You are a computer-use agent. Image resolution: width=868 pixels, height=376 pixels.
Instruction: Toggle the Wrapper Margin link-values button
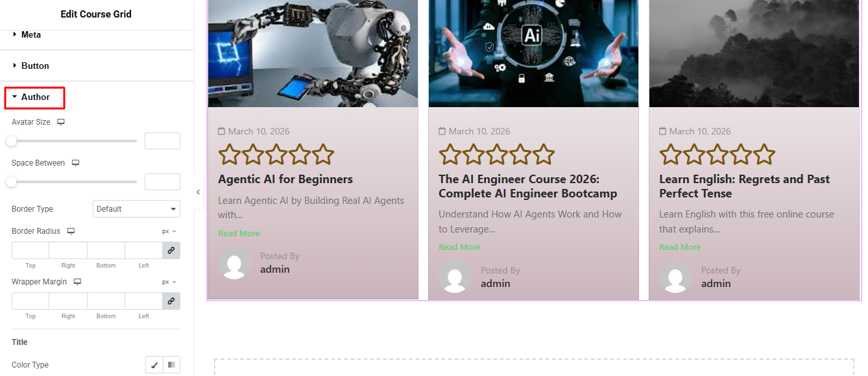click(x=171, y=301)
